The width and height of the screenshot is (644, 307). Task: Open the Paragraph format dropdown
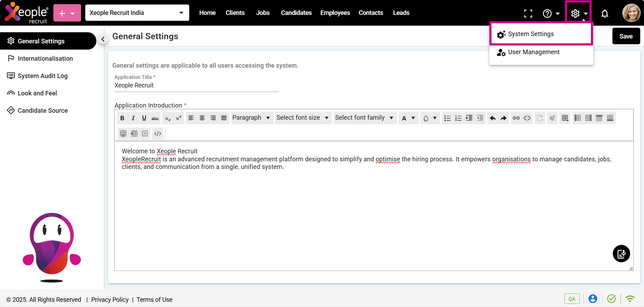(251, 118)
